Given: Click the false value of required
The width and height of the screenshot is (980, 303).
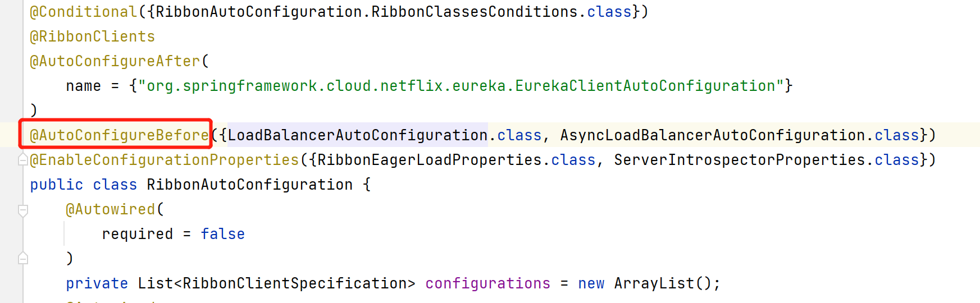Looking at the screenshot, I should 223,234.
